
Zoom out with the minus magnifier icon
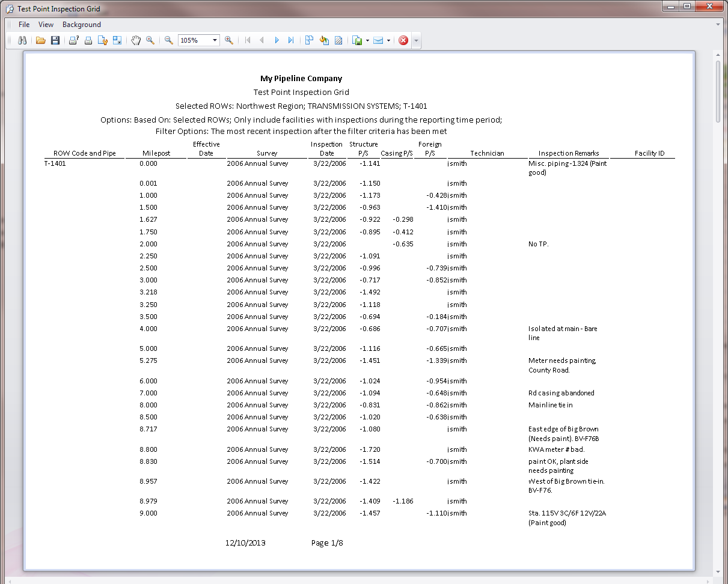(169, 40)
